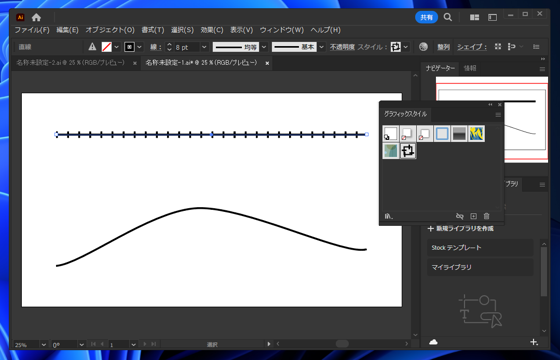Open the workspace switcher icon
Viewport: 560px width, 360px height.
(492, 17)
